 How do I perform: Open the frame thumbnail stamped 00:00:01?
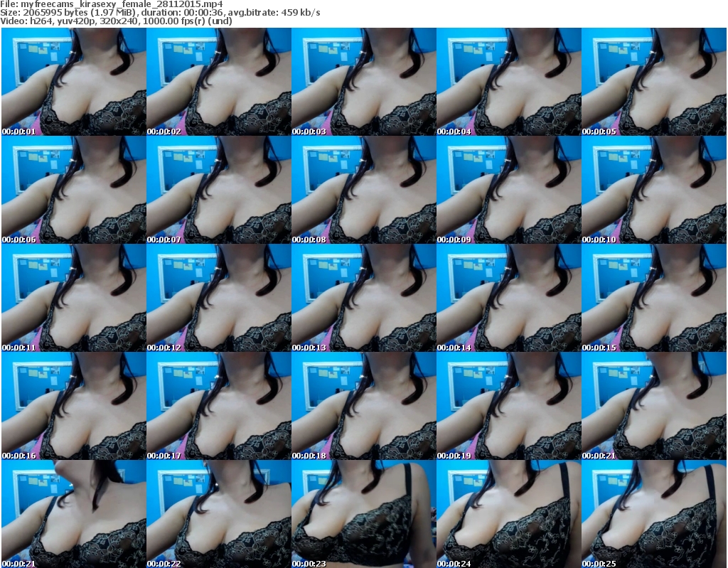[x=74, y=82]
